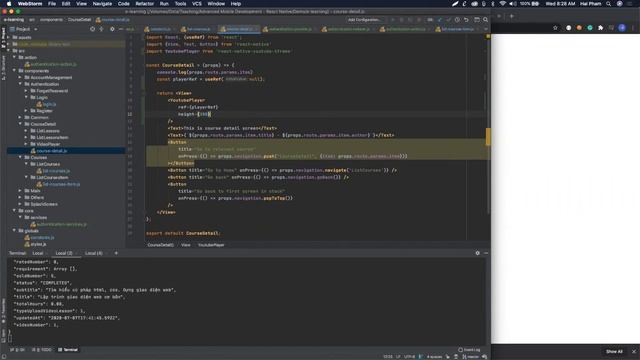Screen dimensions: 640x360
Task: Open the Navigate menu
Action: 102,4
